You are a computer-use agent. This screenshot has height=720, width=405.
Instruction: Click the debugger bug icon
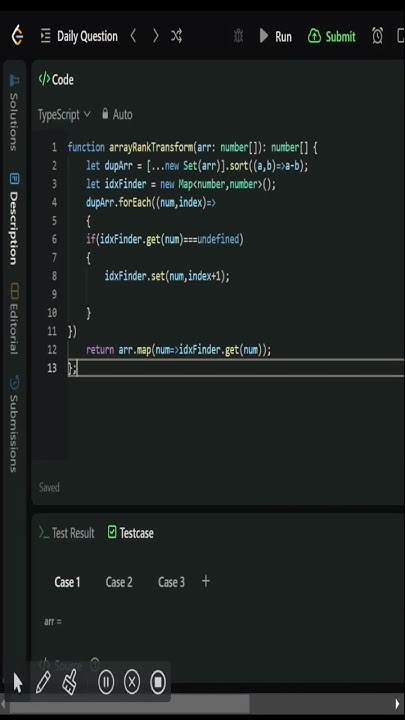pyautogui.click(x=238, y=36)
